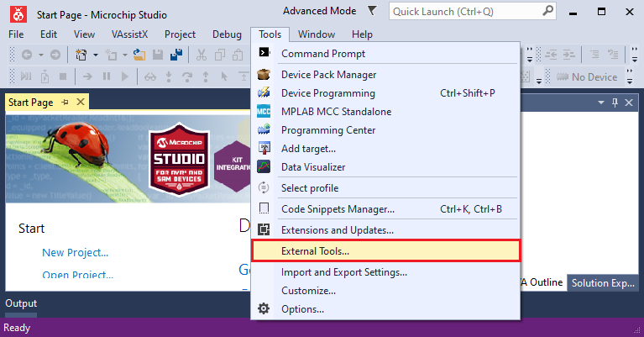Open the No Device toolbar overflow options
The width and height of the screenshot is (644, 337).
point(630,76)
